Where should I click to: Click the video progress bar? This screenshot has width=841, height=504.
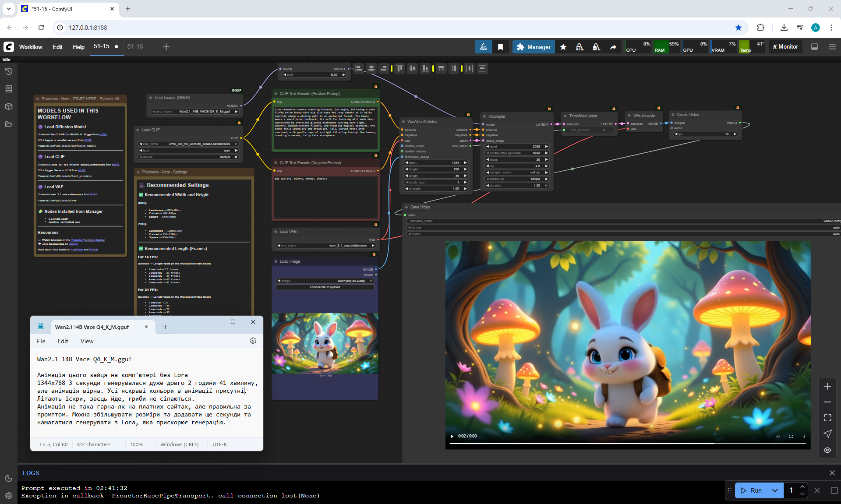tap(627, 444)
